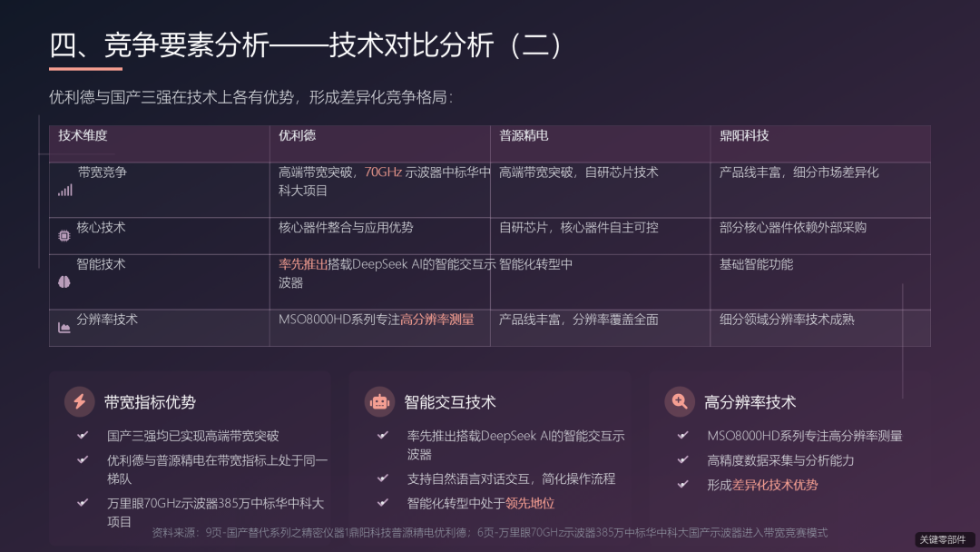Screen dimensions: 980x552
Task: Click the chip icon next to 核心技术
Action: pyautogui.click(x=64, y=236)
